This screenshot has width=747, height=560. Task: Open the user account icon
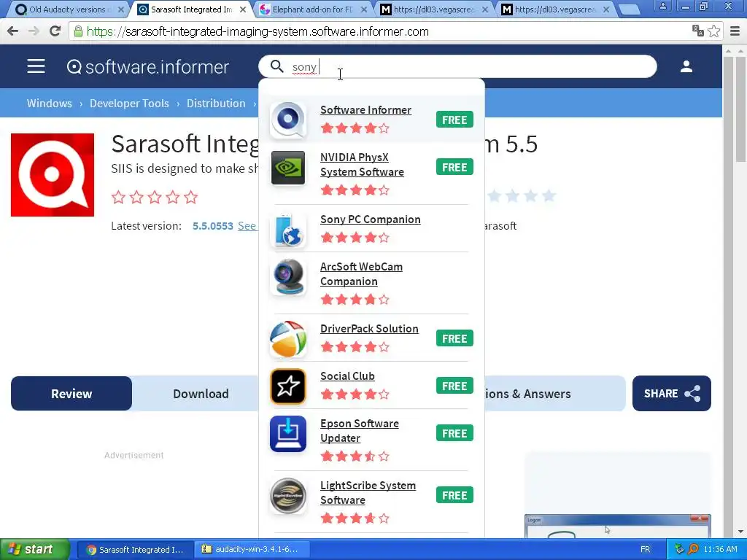[686, 66]
